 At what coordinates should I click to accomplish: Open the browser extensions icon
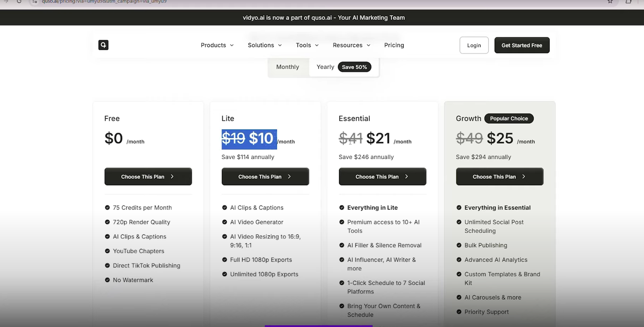coord(628,2)
